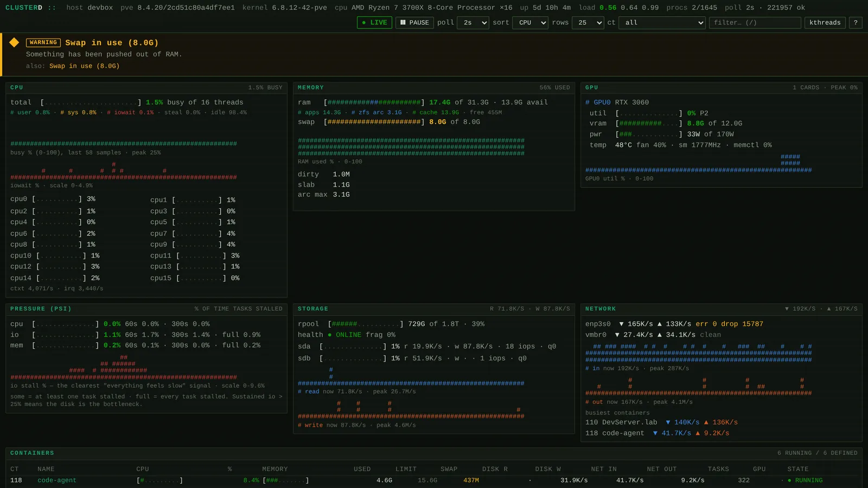
Task: Click the write throughput legend in Storage
Action: tap(357, 425)
